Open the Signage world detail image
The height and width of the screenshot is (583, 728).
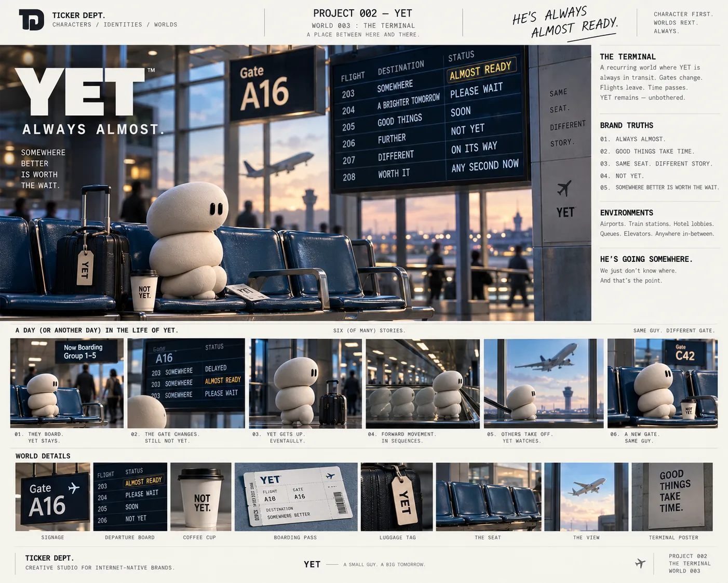(52, 497)
